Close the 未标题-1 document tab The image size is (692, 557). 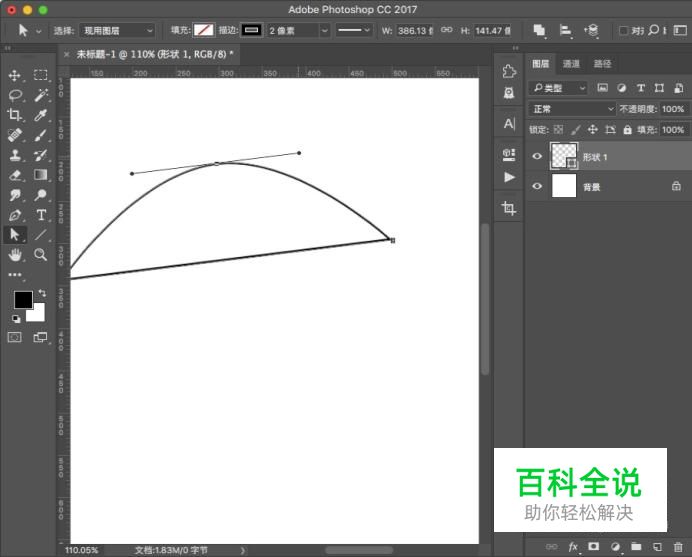tap(66, 54)
